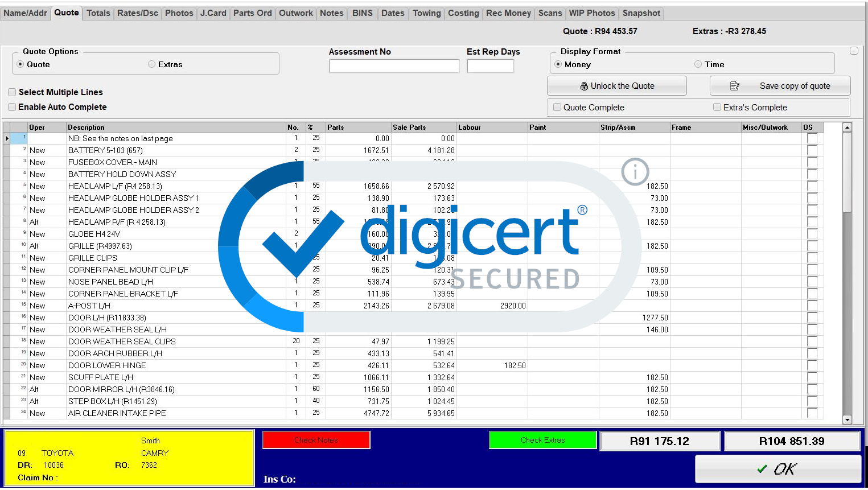The height and width of the screenshot is (490, 868).
Task: Select 'SCUFF PLATE L/H' description
Action: pyautogui.click(x=101, y=377)
